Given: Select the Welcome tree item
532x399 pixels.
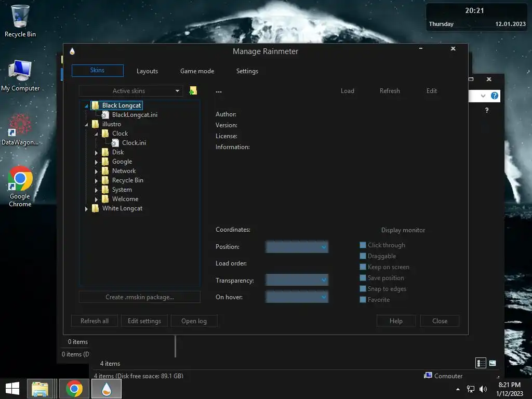Looking at the screenshot, I should point(125,199).
